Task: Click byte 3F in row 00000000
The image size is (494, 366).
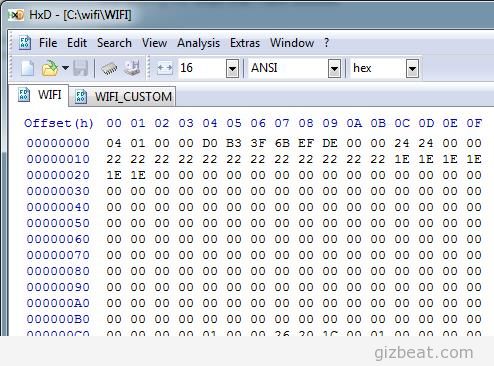Action: (x=258, y=143)
